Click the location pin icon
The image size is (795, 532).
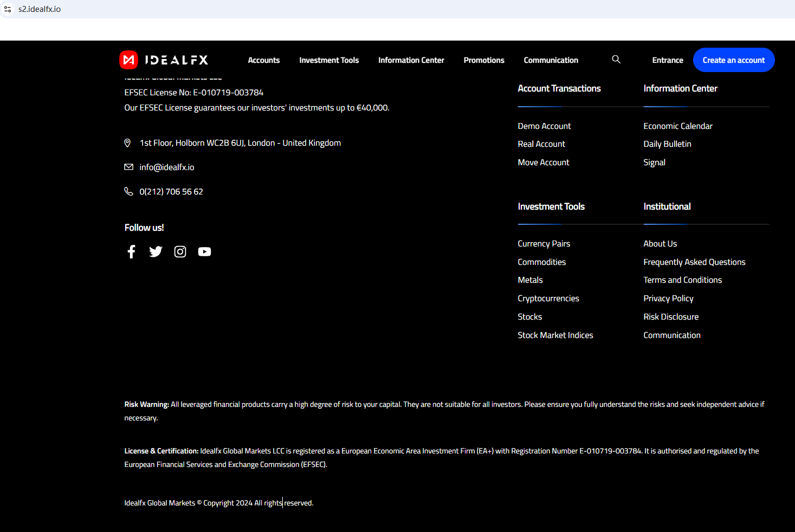pyautogui.click(x=128, y=143)
